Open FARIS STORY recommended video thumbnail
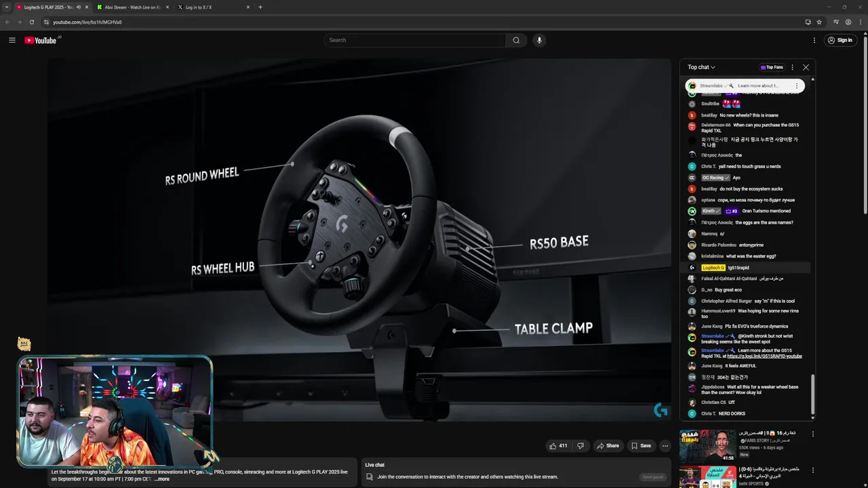The width and height of the screenshot is (868, 488). click(x=707, y=446)
